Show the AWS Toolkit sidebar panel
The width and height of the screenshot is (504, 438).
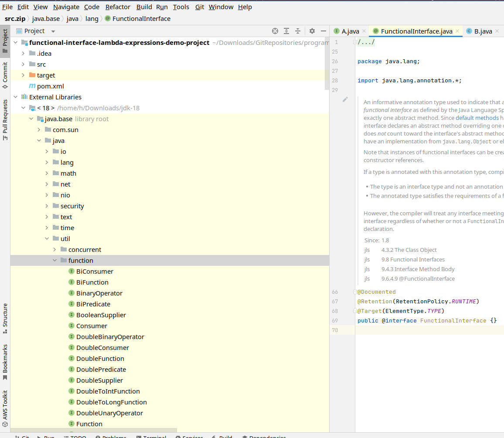tap(5, 408)
